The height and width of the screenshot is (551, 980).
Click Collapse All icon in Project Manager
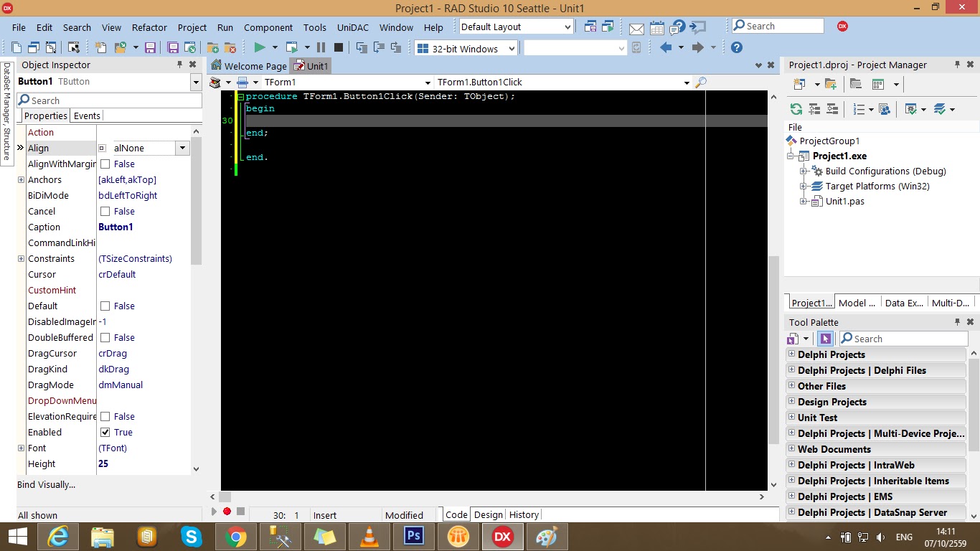pos(832,109)
